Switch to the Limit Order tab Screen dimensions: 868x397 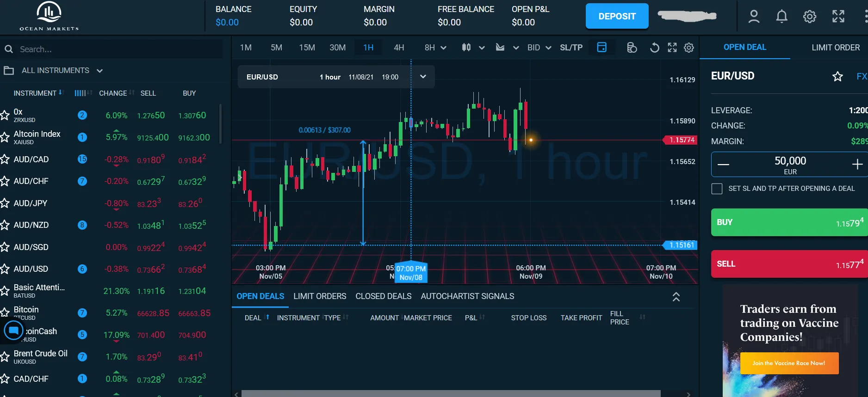836,48
